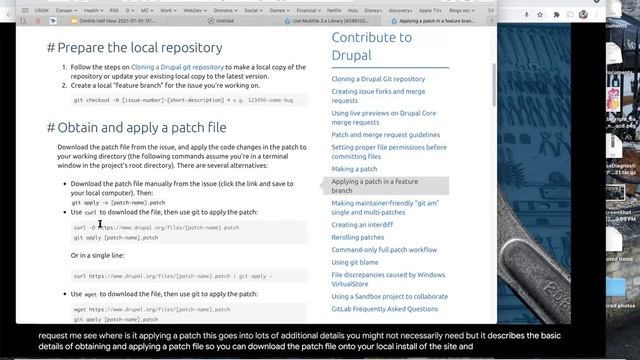The height and width of the screenshot is (360, 640).
Task: Select the first pinned tab icon
Action: (x=23, y=21)
